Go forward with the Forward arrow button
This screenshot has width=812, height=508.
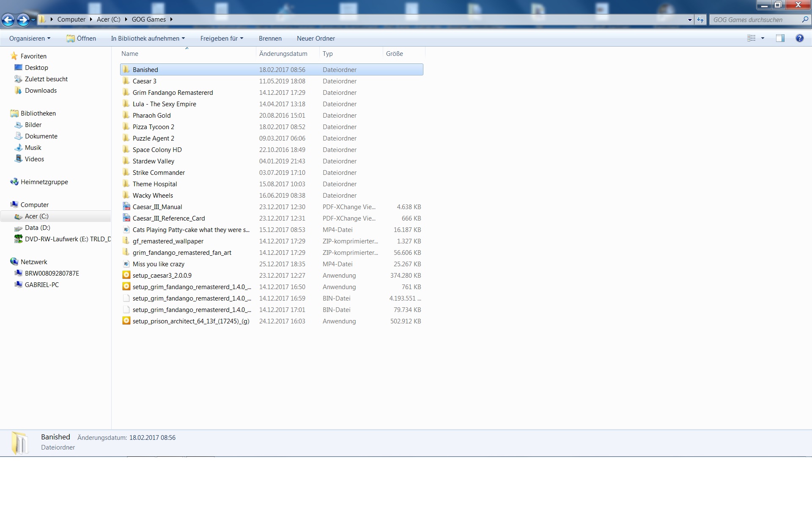click(x=23, y=19)
